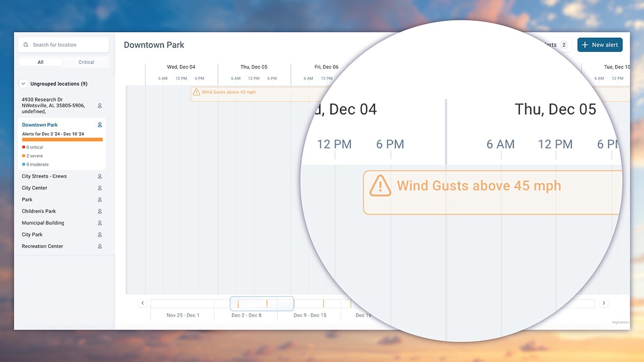
Task: Open the Recreation Center location
Action: pyautogui.click(x=42, y=247)
